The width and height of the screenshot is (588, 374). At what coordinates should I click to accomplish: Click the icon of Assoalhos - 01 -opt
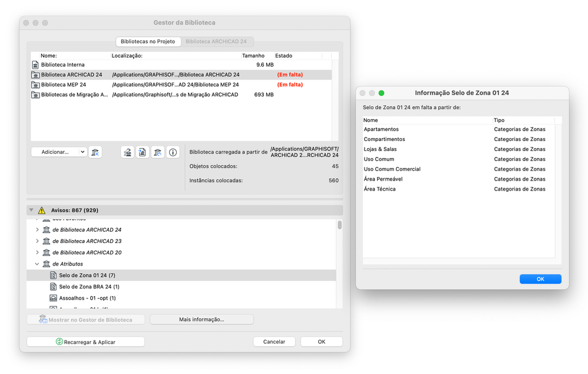pyautogui.click(x=53, y=298)
